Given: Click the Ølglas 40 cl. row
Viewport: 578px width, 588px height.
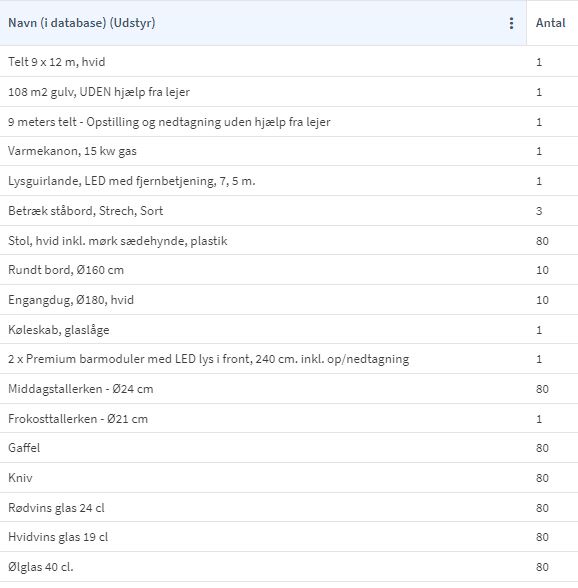Looking at the screenshot, I should click(289, 567).
